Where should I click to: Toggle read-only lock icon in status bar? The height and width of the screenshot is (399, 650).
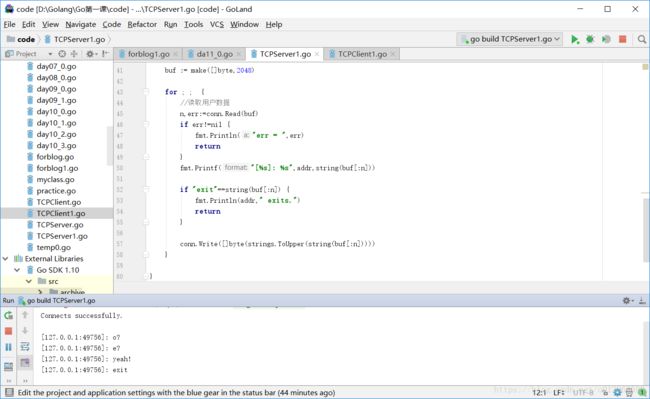point(606,392)
